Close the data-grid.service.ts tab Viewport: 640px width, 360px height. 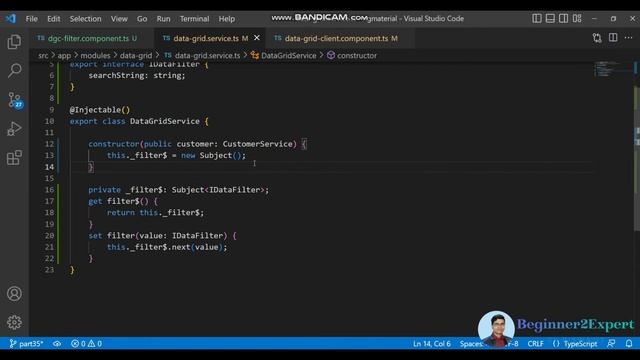click(x=257, y=38)
